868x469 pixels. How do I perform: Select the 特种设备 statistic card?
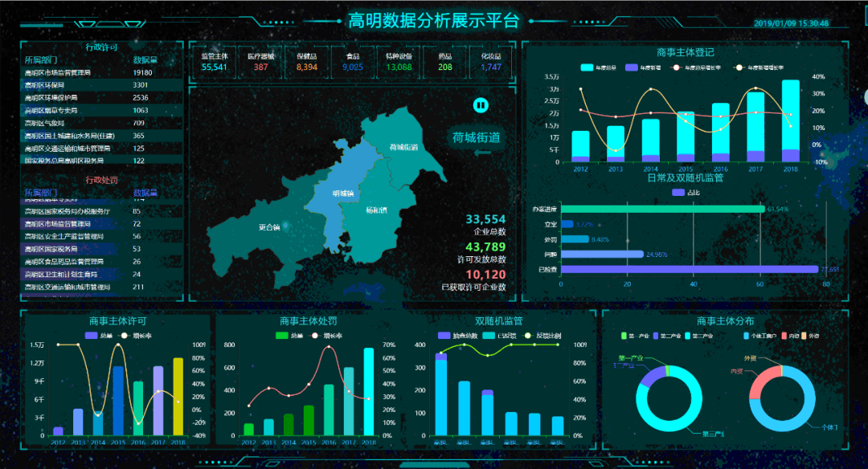tap(399, 62)
